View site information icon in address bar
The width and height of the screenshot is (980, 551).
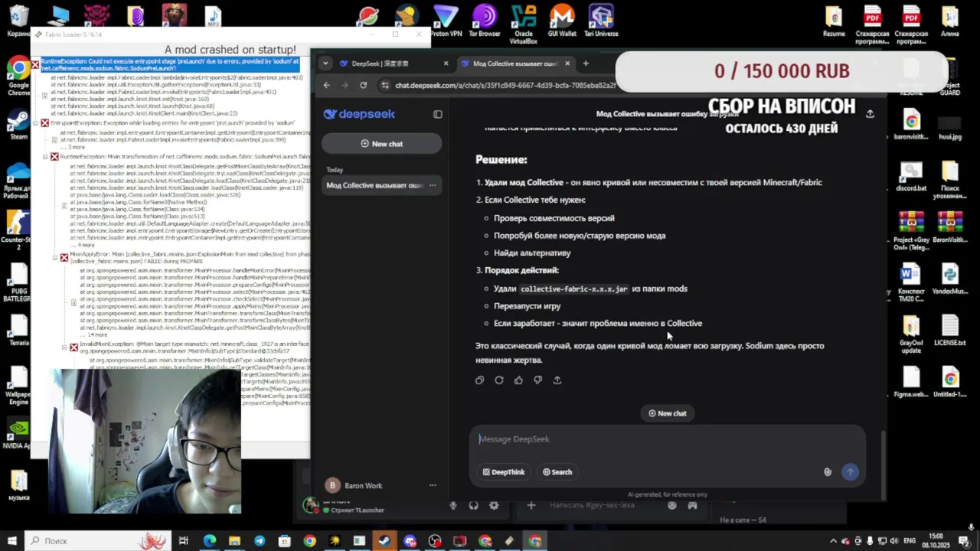pos(384,85)
